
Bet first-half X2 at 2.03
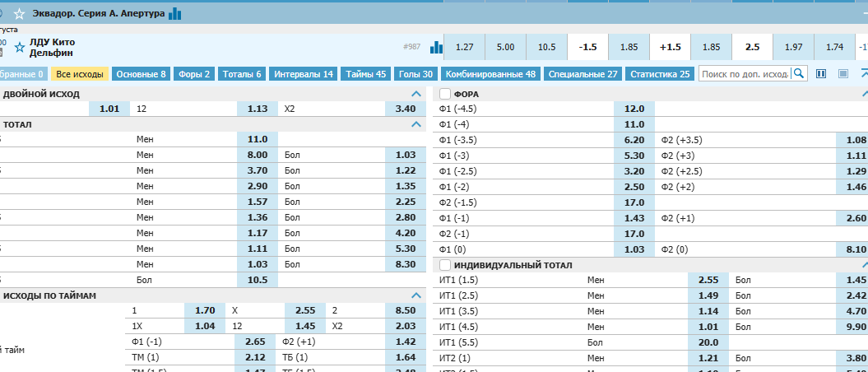[x=406, y=326]
